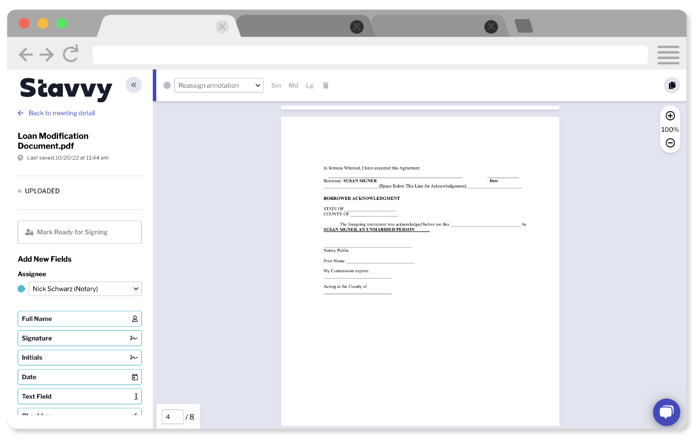Open the browser hamburger menu
The height and width of the screenshot is (442, 700).
tap(668, 55)
